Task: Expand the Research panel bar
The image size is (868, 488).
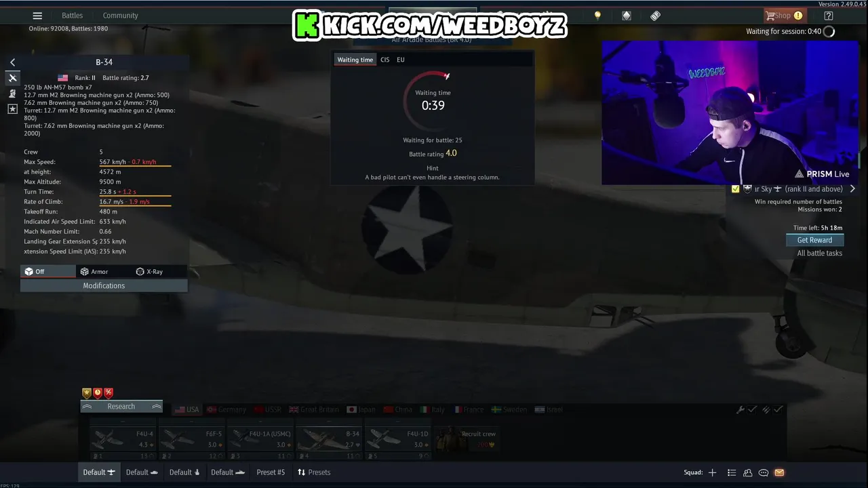Action: (121, 407)
